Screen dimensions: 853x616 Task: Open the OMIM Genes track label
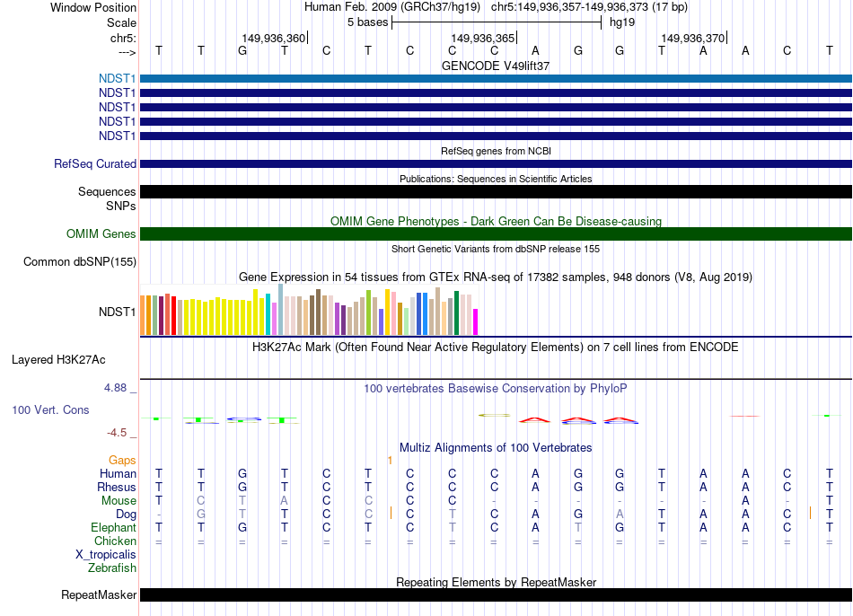pos(101,233)
